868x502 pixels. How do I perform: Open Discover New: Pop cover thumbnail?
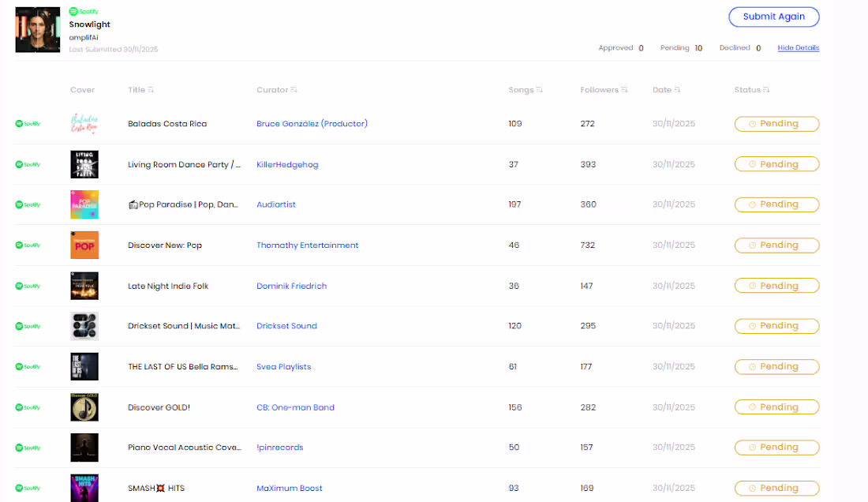tap(84, 245)
